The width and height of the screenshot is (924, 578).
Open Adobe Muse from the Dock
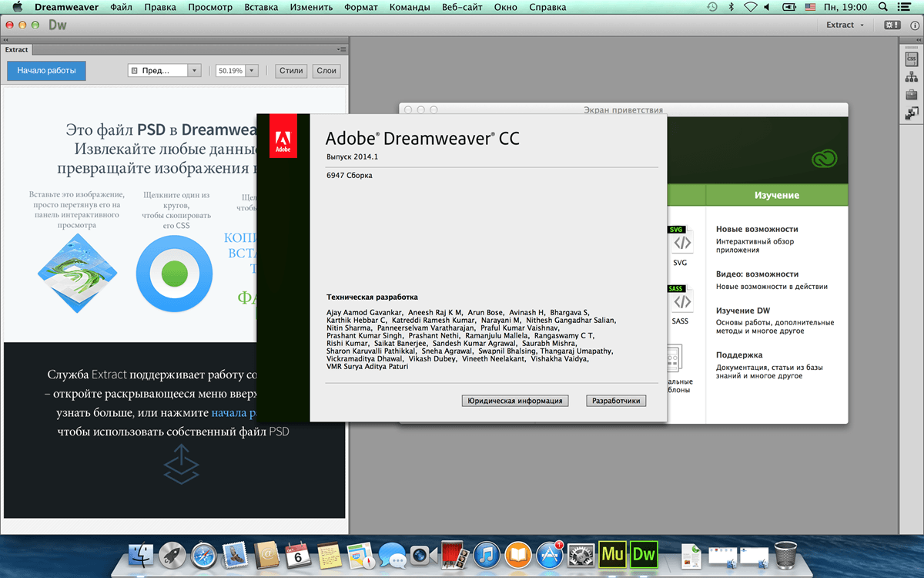pyautogui.click(x=613, y=553)
